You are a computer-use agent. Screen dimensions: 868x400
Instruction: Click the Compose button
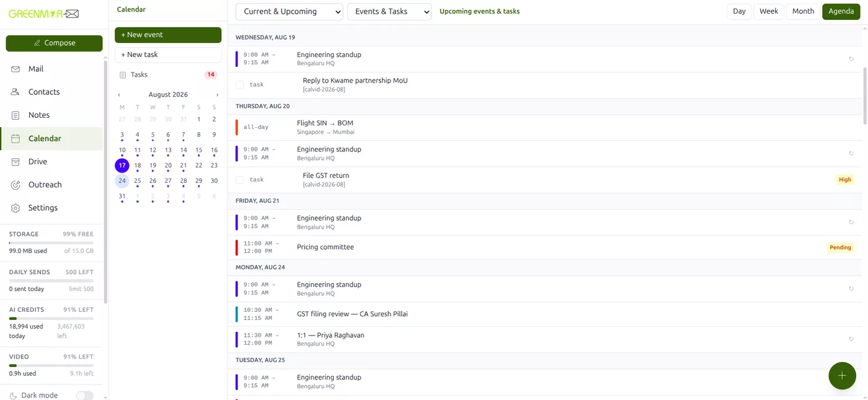(54, 43)
